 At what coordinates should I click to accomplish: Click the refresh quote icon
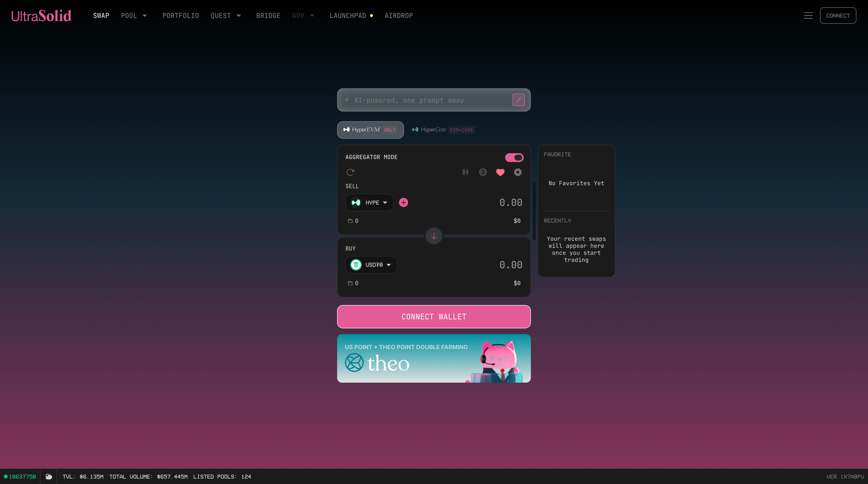350,172
